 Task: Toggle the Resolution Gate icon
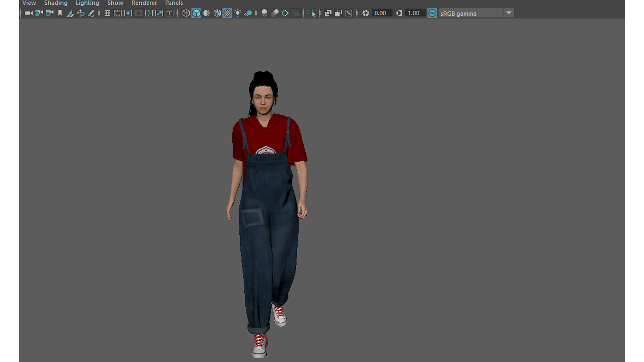click(128, 13)
